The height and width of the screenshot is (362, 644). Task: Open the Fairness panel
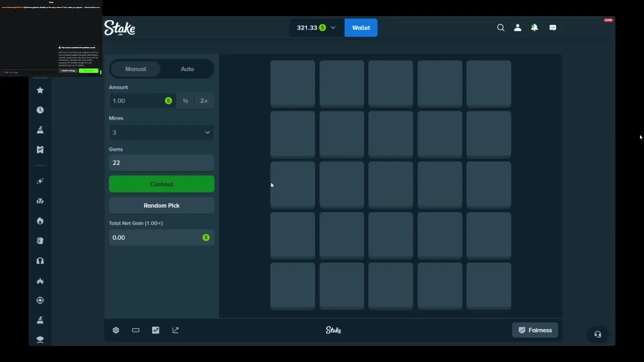(535, 330)
